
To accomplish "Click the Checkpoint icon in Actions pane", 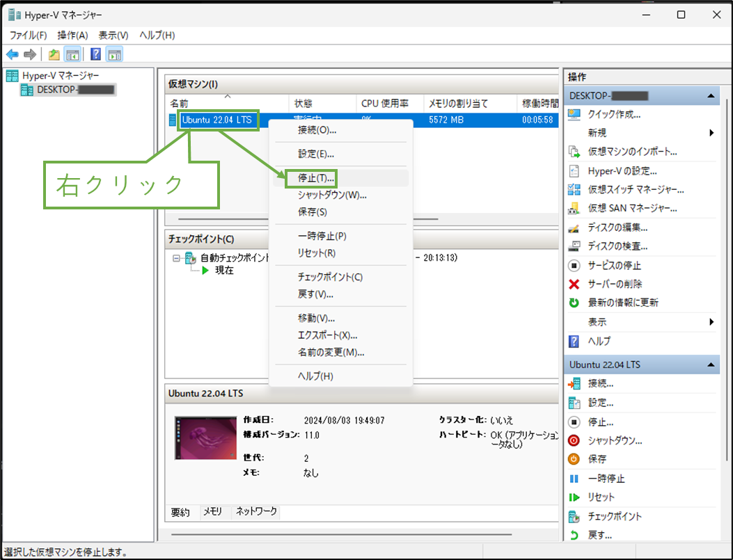I will coord(574,517).
